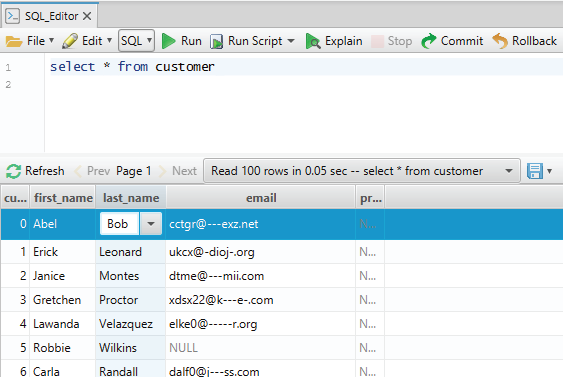Sort by the last_name column header
The height and width of the screenshot is (377, 563).
coord(131,198)
